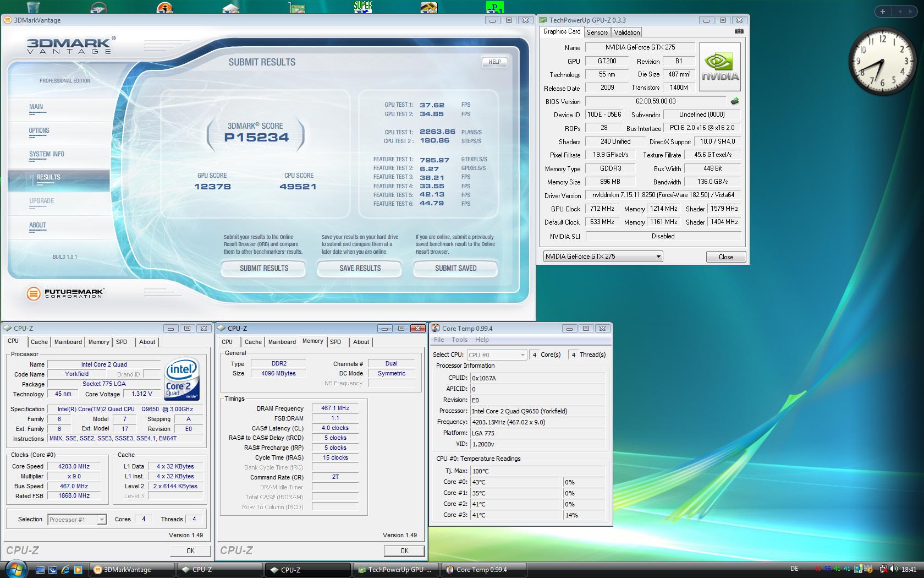Click the analog clock gadget
This screenshot has height=578, width=924.
click(x=881, y=61)
